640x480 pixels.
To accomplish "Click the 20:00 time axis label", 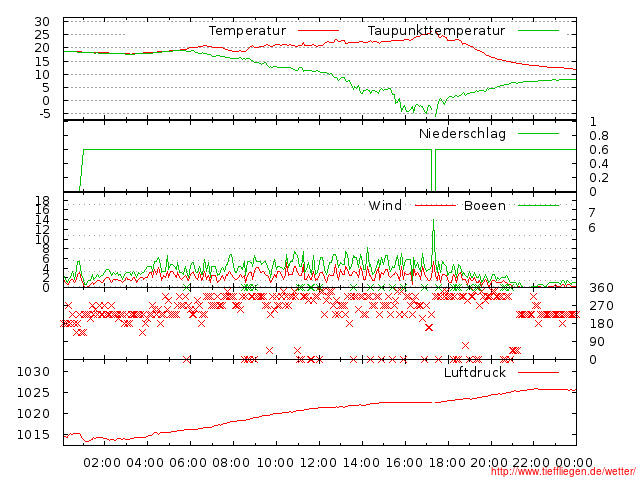I will click(x=489, y=463).
